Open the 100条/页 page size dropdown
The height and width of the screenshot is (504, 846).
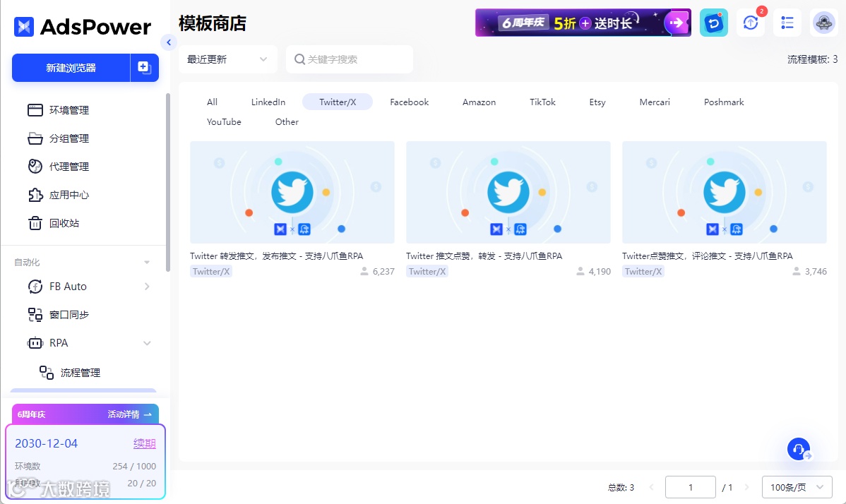(797, 487)
